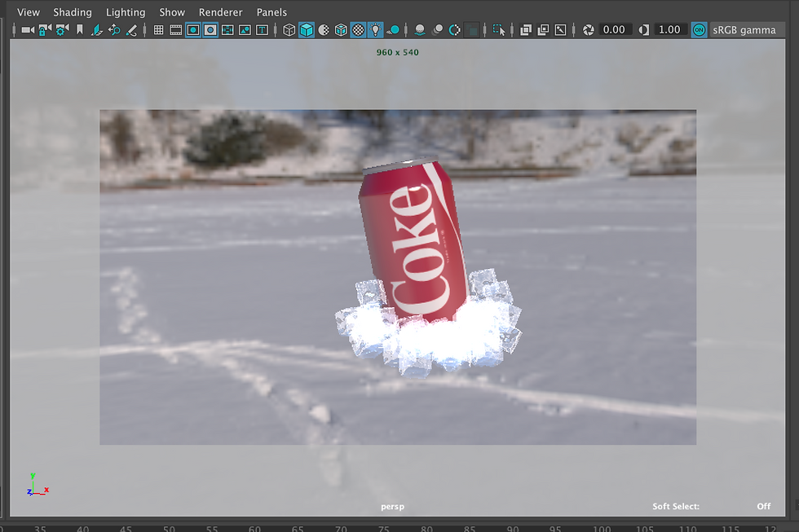
Task: Toggle the Motion Blur icon
Action: pos(437,30)
